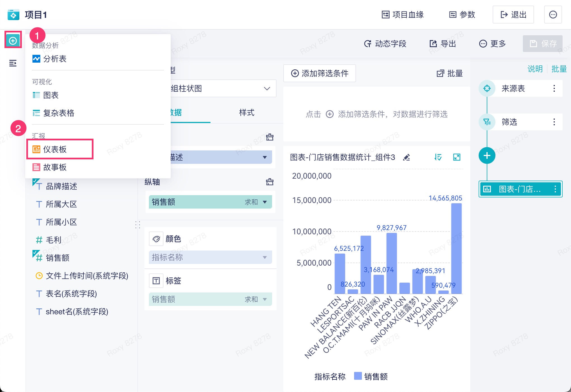Select 仪表板 from the menu

pos(55,149)
